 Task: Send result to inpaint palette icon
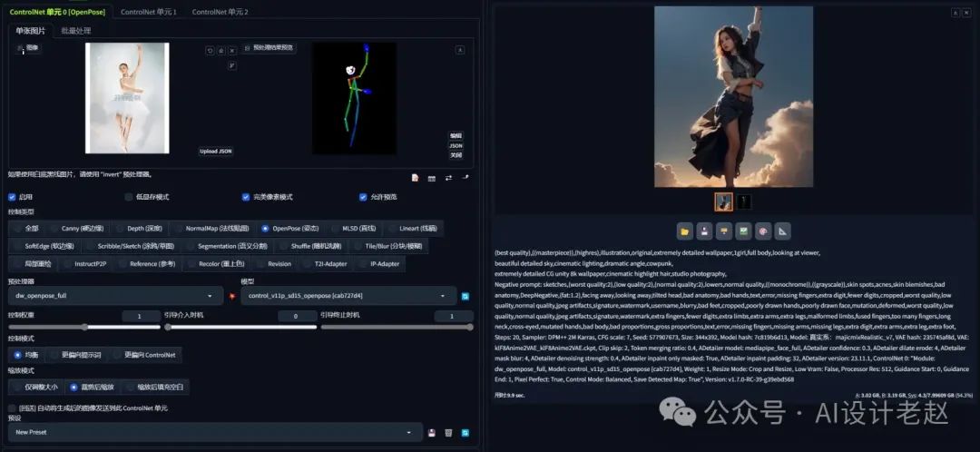click(x=763, y=231)
